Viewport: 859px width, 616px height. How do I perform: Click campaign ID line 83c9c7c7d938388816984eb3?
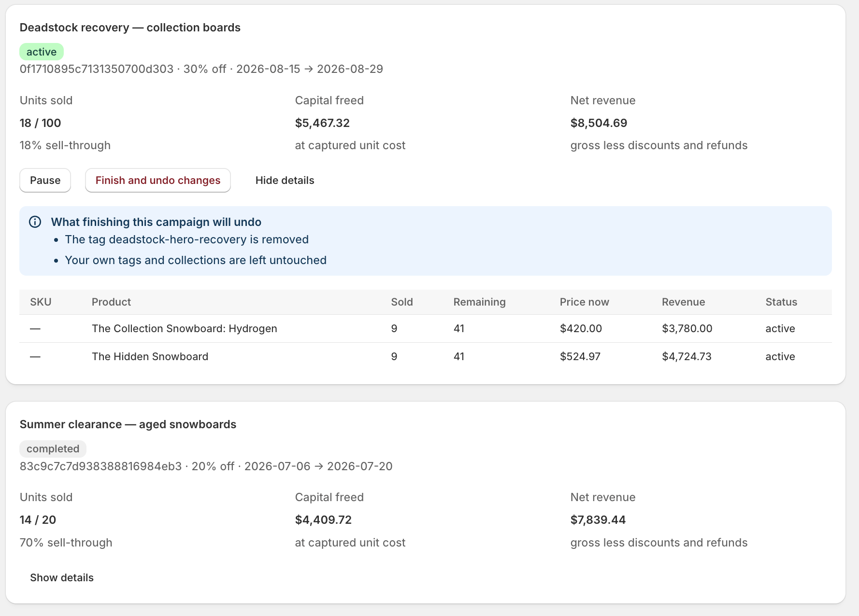(206, 466)
